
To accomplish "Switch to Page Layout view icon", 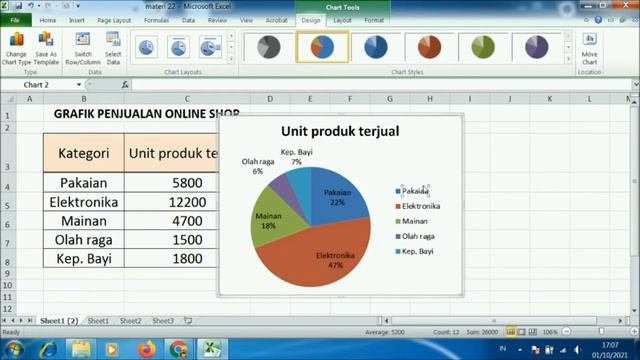I will (x=522, y=332).
